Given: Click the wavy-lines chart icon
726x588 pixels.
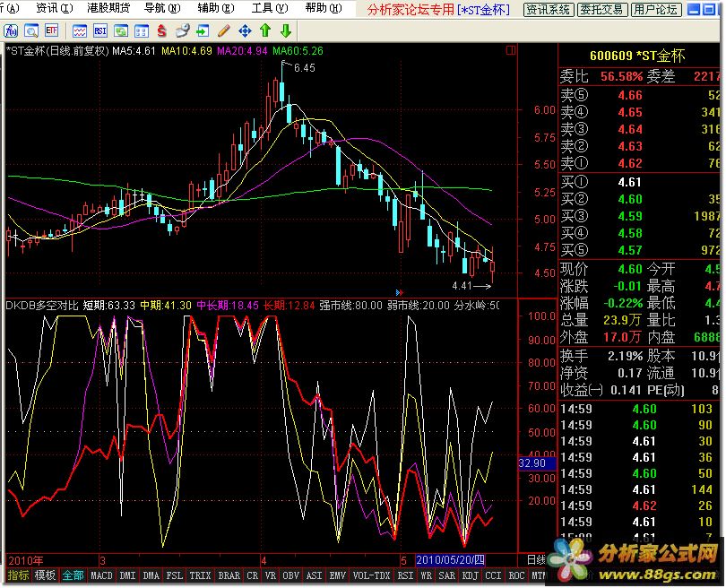Looking at the screenshot, I should click(x=79, y=31).
